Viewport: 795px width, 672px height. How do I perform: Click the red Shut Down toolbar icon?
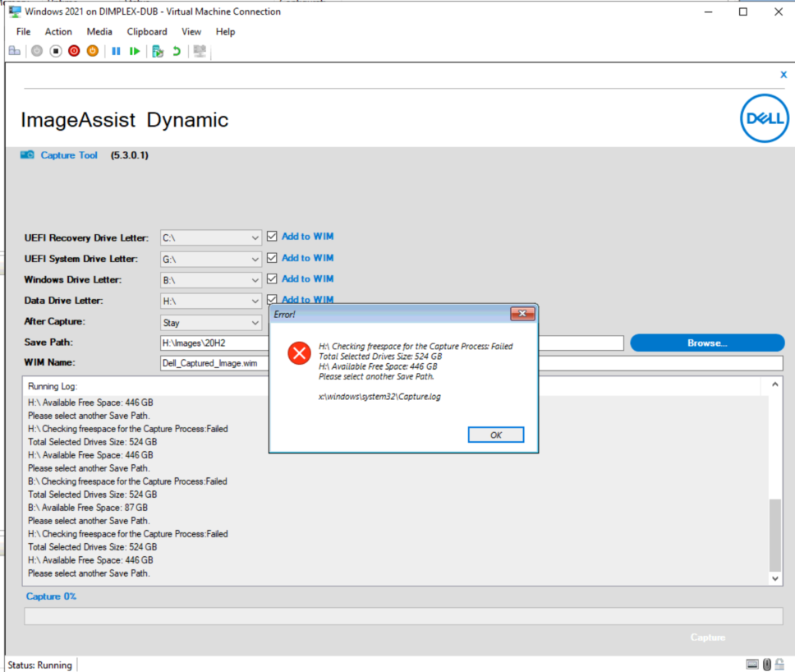tap(74, 51)
